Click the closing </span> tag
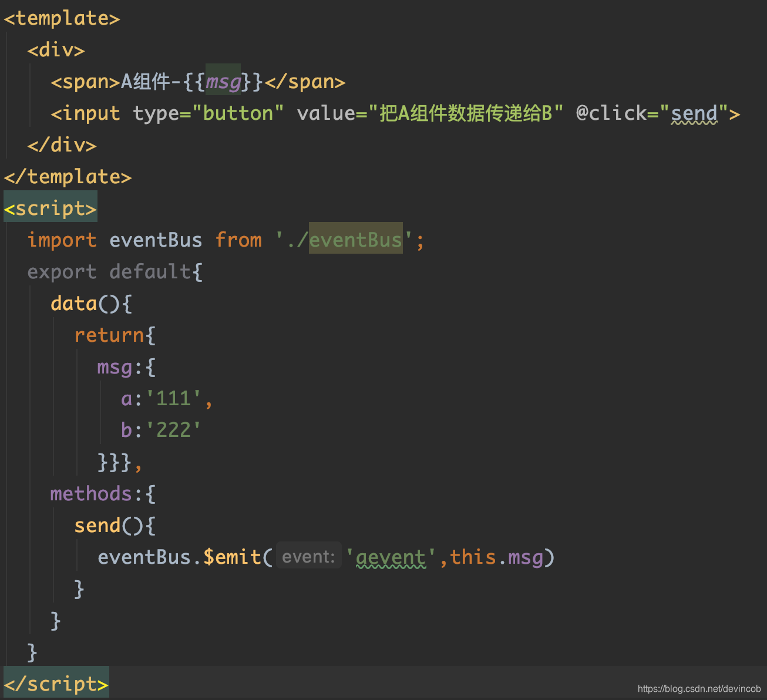This screenshot has width=767, height=700. 305,82
